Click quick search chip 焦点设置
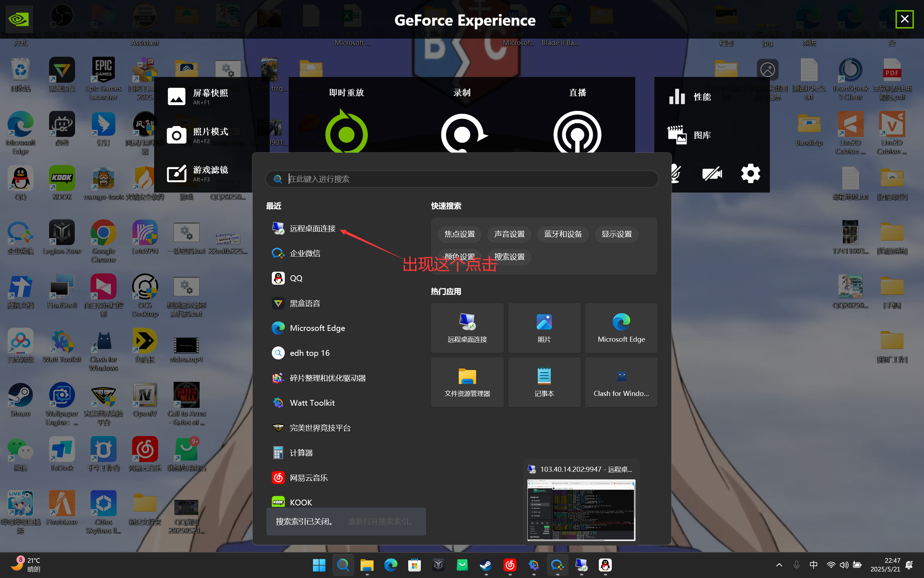 click(460, 234)
